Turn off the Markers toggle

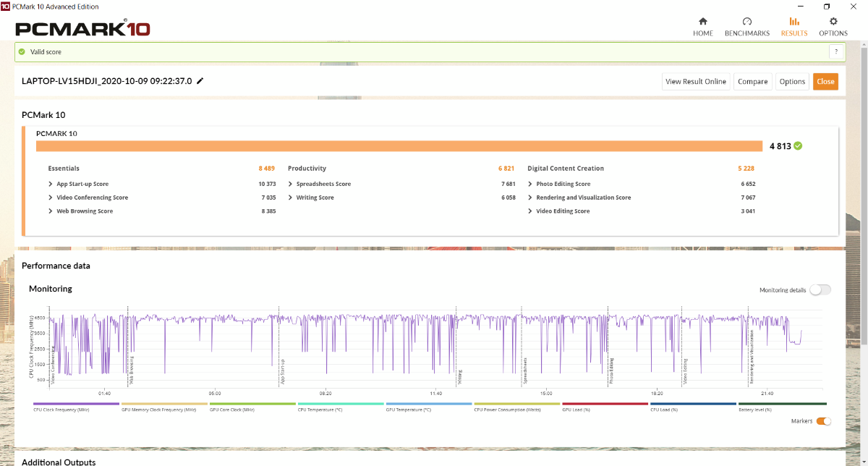pos(823,421)
